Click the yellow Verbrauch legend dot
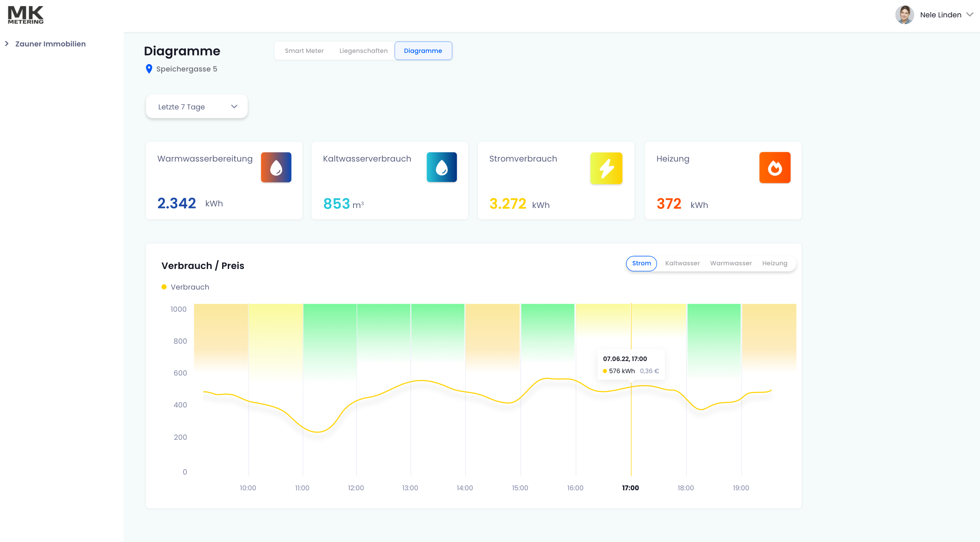The height and width of the screenshot is (542, 980). (x=164, y=287)
